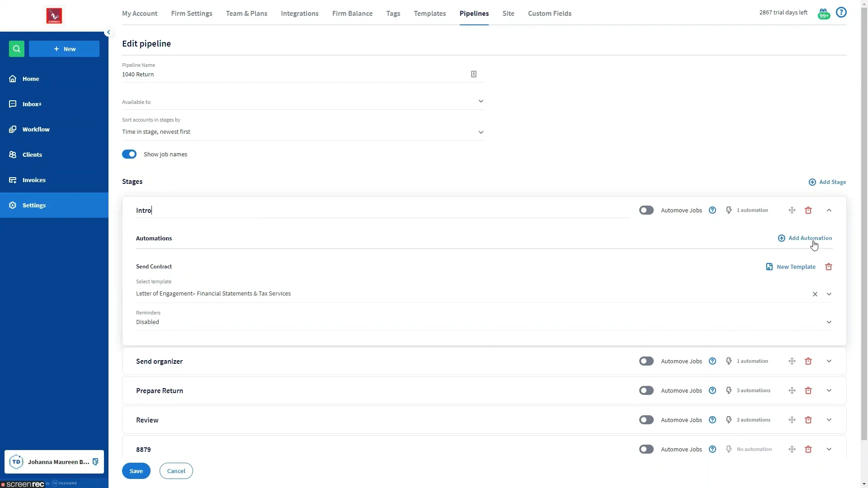Viewport: 868px width, 488px height.
Task: Click the green search icon in sidebar
Action: [x=17, y=49]
